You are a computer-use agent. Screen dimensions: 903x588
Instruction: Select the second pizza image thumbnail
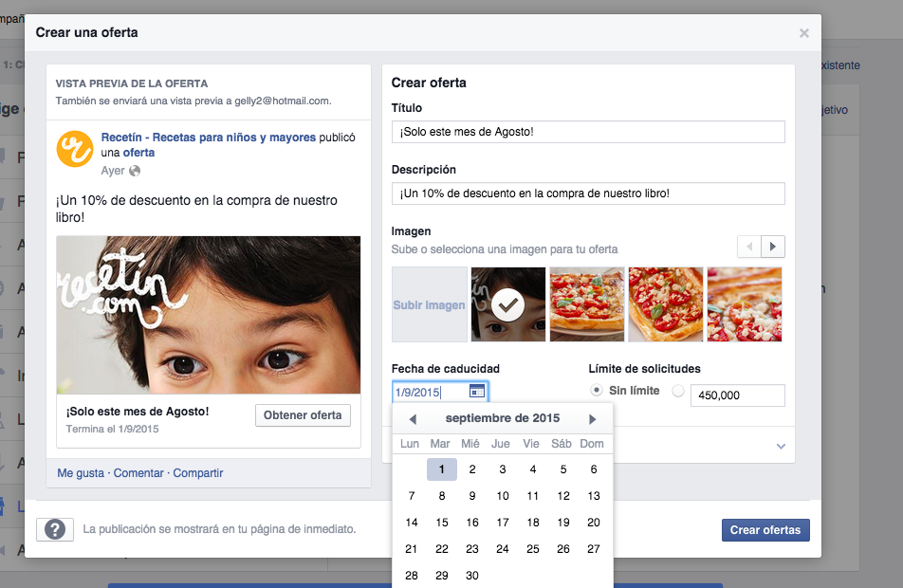coord(666,304)
